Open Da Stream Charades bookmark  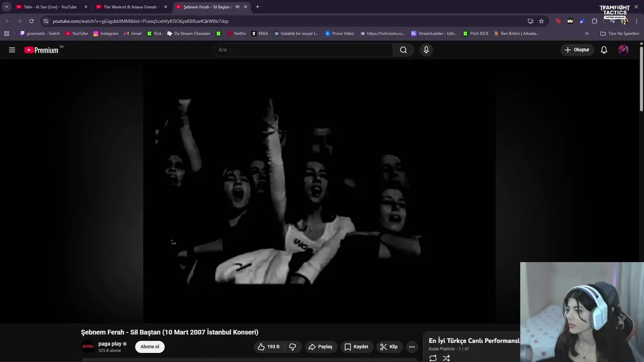tap(189, 34)
